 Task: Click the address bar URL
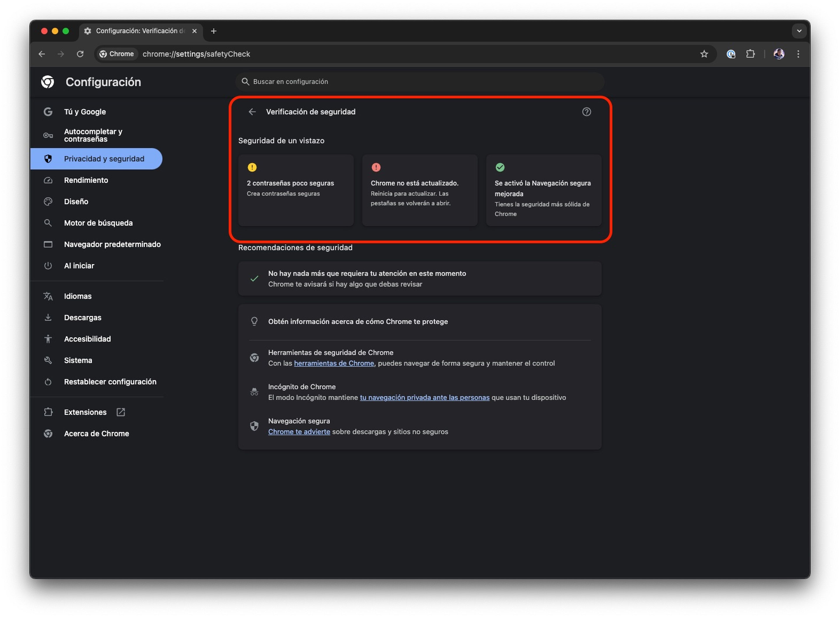[196, 54]
